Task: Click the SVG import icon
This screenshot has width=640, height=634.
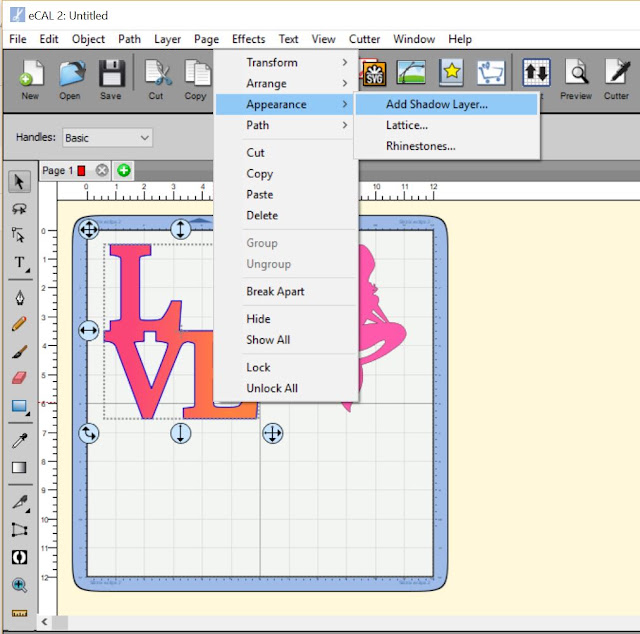Action: (x=373, y=73)
